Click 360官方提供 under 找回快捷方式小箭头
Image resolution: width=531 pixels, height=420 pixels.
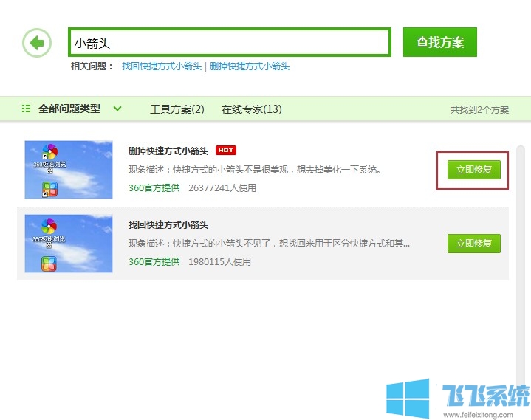(154, 261)
